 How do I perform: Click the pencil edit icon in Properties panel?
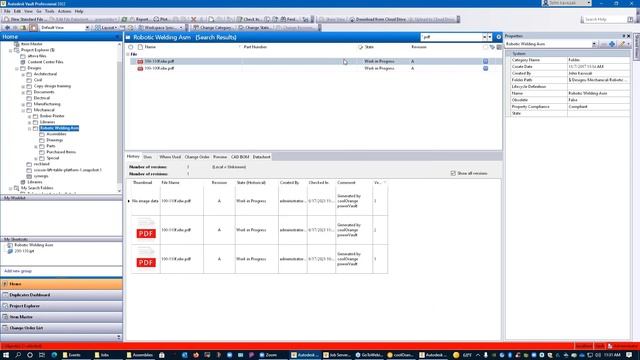point(622,44)
